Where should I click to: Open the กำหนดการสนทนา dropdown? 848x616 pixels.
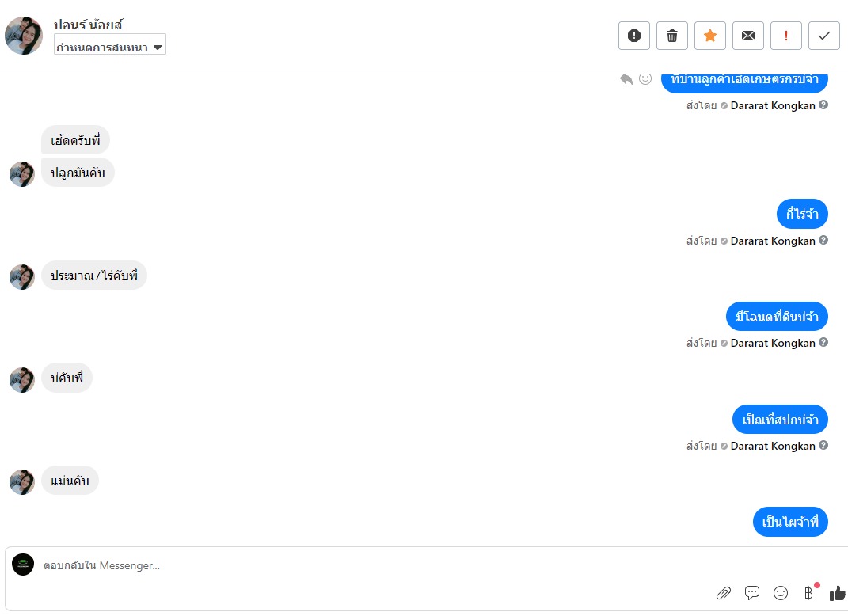click(110, 48)
